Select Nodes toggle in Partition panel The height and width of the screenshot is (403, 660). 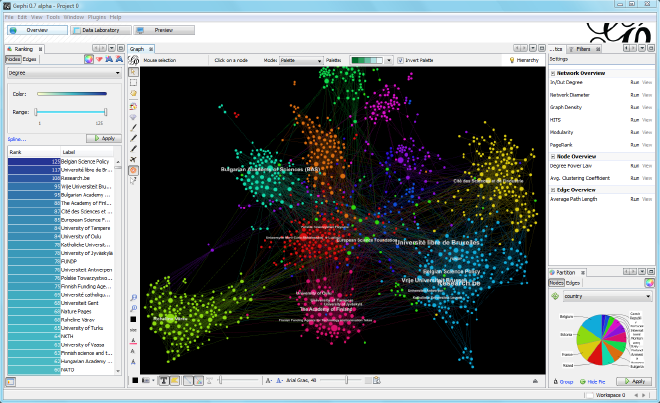tap(556, 283)
